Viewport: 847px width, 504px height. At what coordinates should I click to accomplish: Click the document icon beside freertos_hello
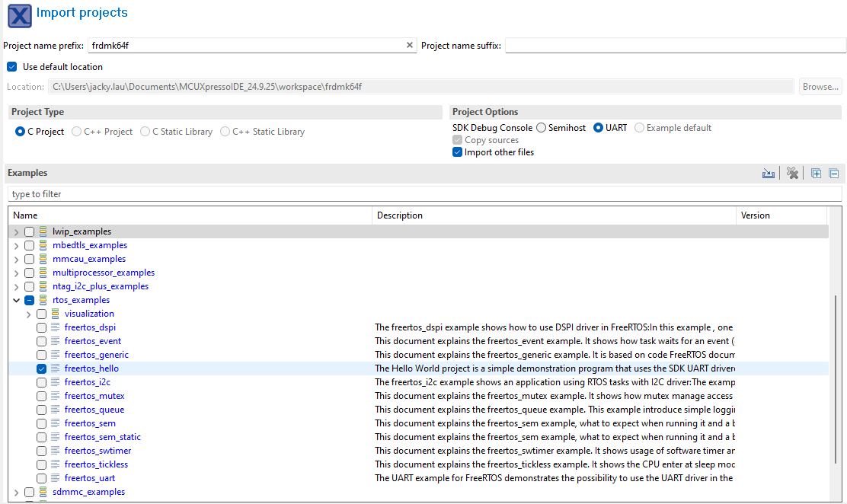pos(53,368)
